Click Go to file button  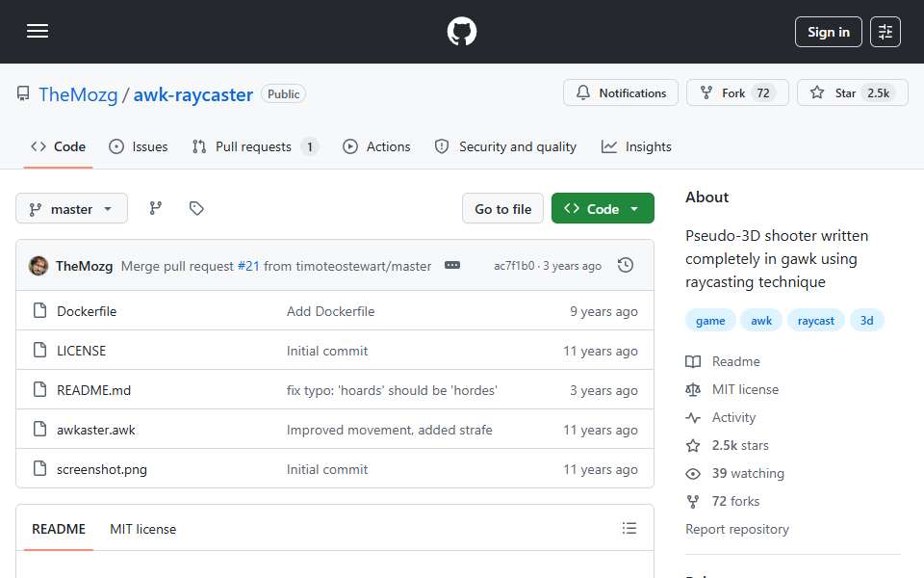(502, 209)
